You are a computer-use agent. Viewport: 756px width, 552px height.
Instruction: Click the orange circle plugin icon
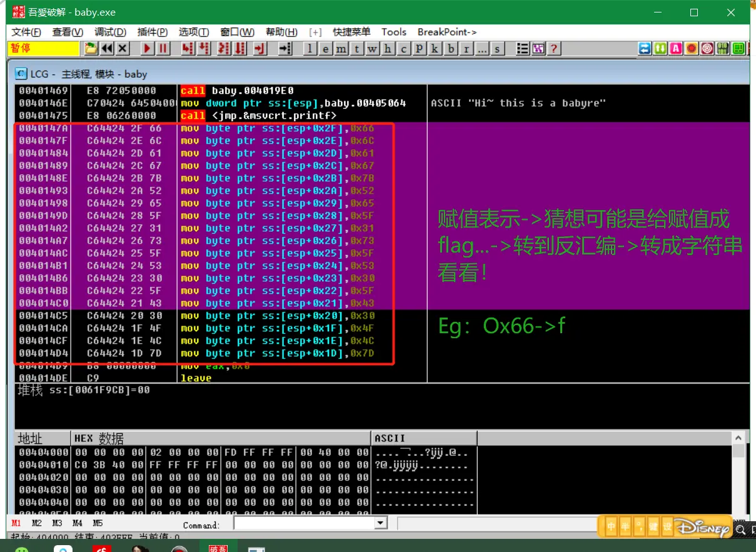click(692, 49)
